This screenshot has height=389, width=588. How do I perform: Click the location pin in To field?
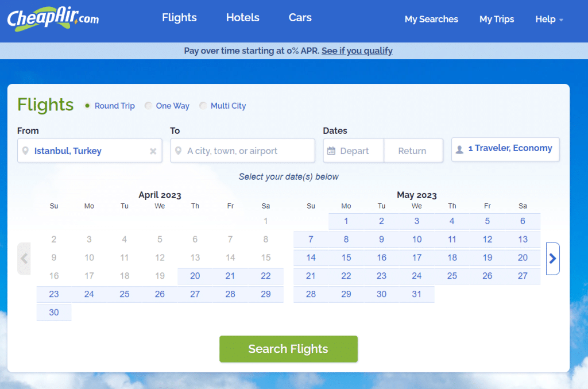point(179,151)
